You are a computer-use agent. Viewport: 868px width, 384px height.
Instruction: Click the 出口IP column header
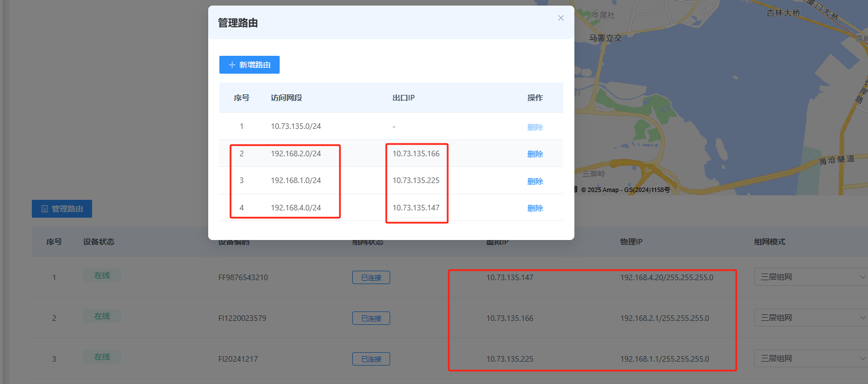[x=404, y=98]
